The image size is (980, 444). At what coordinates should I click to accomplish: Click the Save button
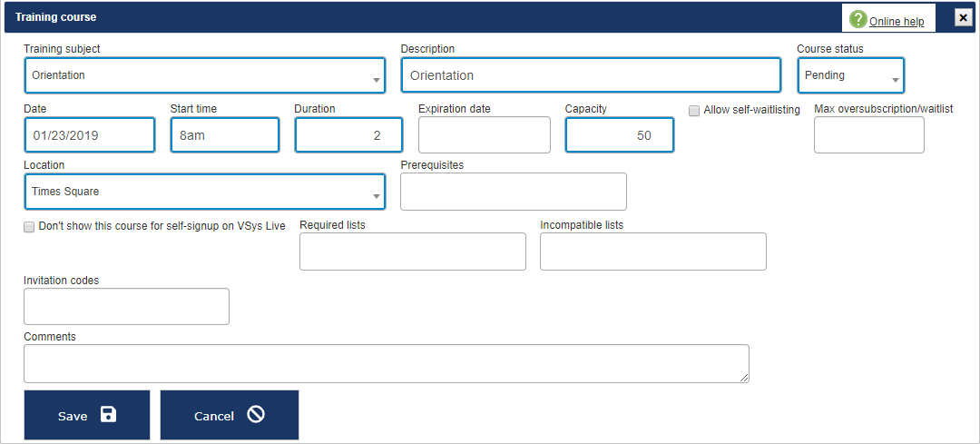(x=87, y=416)
